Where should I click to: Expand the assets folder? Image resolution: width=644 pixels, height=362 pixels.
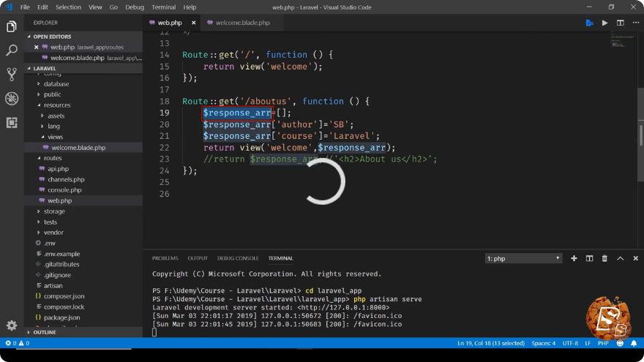click(56, 116)
